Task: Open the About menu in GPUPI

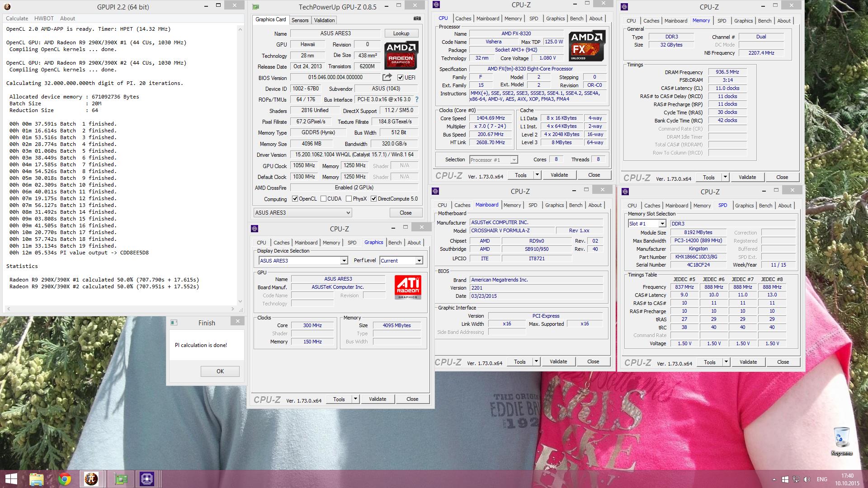Action: pos(67,19)
